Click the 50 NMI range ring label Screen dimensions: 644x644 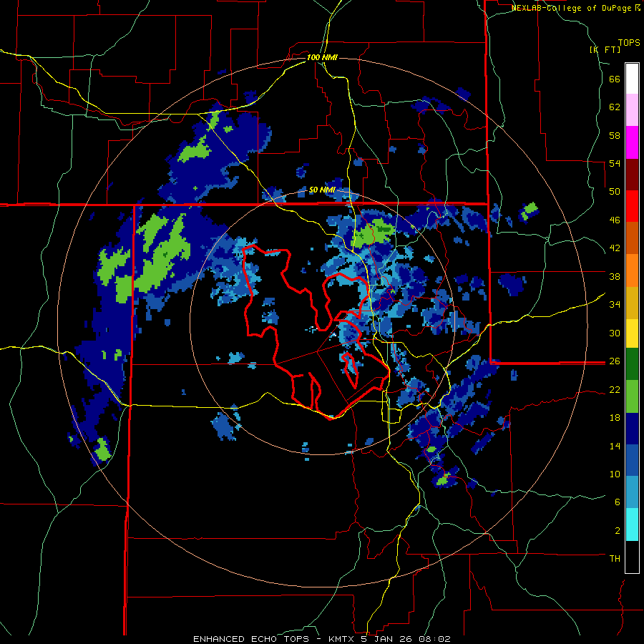322,190
